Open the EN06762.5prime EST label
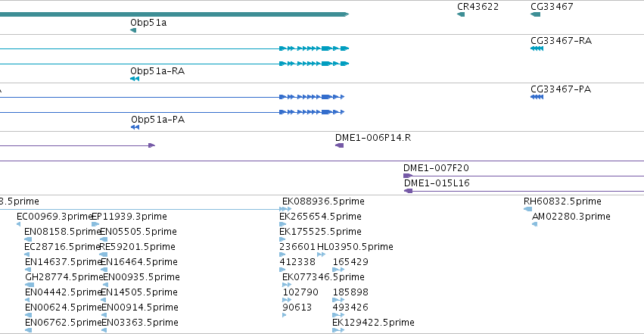 tap(64, 323)
